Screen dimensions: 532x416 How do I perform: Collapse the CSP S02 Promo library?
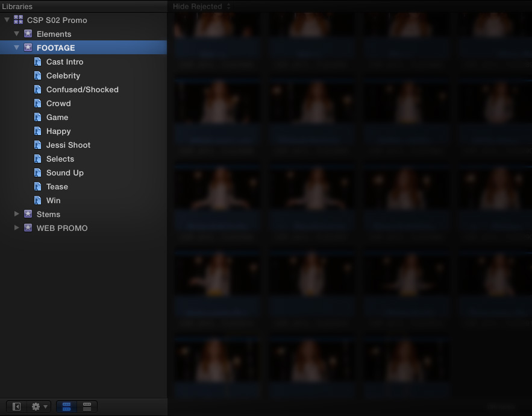click(7, 20)
